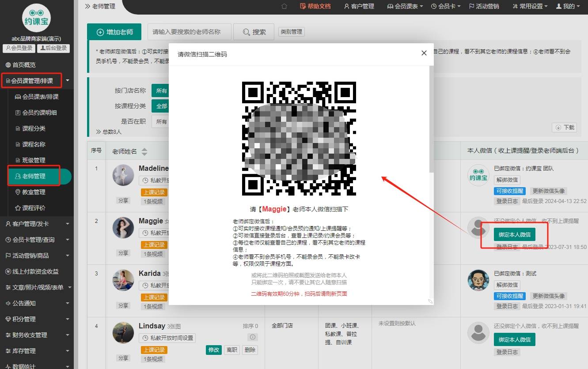
Task: Open 客户管理 in top navigation
Action: click(x=359, y=6)
